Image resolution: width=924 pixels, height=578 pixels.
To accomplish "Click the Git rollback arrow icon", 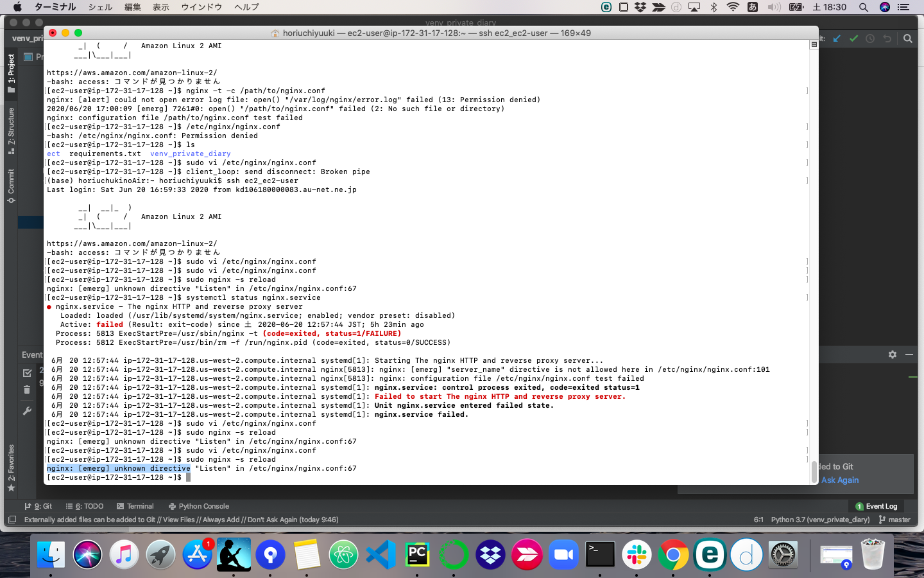I will pos(887,39).
